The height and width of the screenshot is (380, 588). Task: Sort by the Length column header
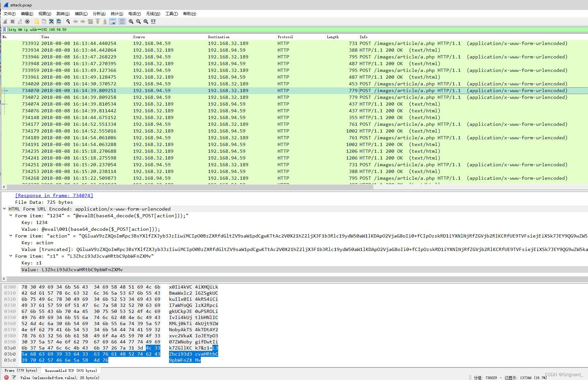pos(342,37)
